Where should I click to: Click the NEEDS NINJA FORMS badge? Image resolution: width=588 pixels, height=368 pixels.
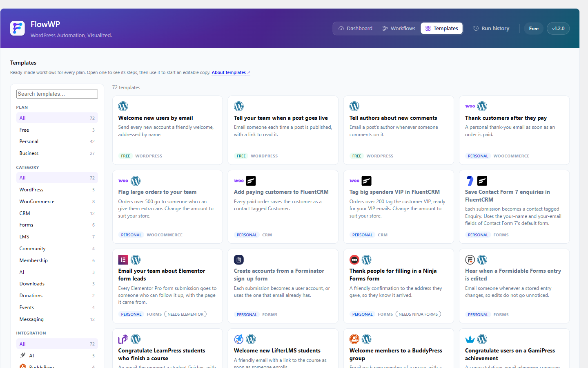(x=418, y=314)
